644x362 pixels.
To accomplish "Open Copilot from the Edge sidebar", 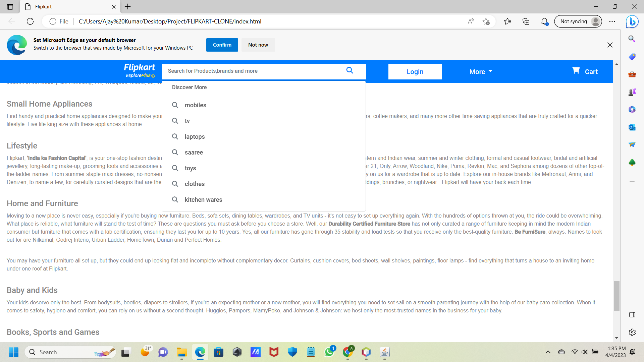I will [x=632, y=21].
